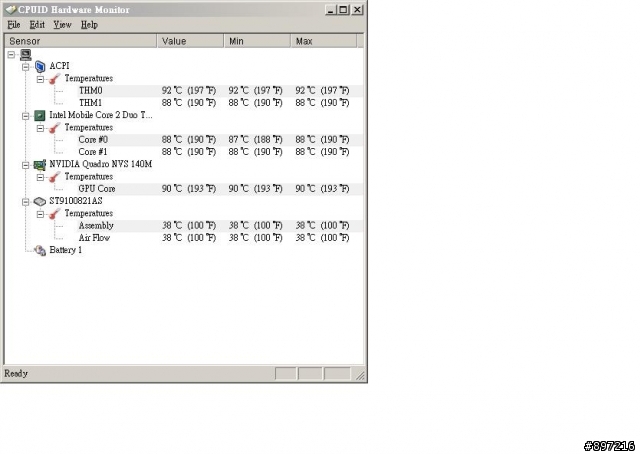The height and width of the screenshot is (454, 640).
Task: Click Assembly current value 38 °C
Action: point(189,225)
